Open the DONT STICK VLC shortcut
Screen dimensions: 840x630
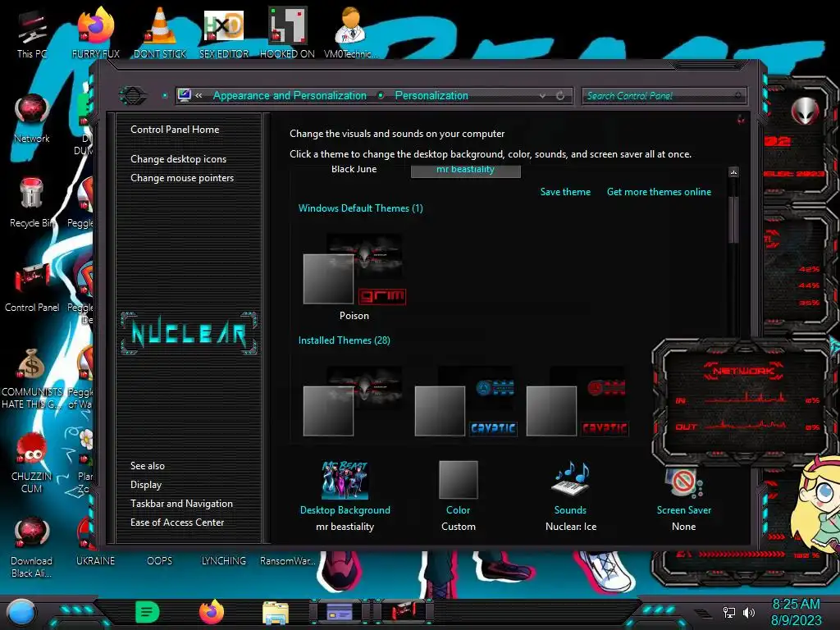pos(160,33)
